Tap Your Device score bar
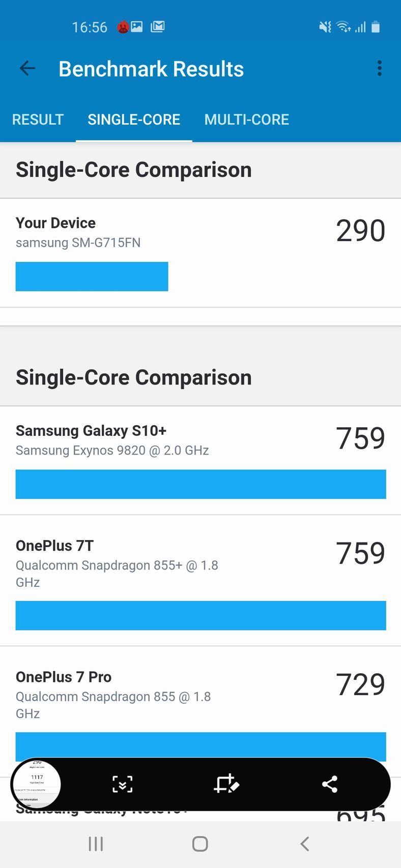Screen dimensions: 401x868 (x=92, y=277)
